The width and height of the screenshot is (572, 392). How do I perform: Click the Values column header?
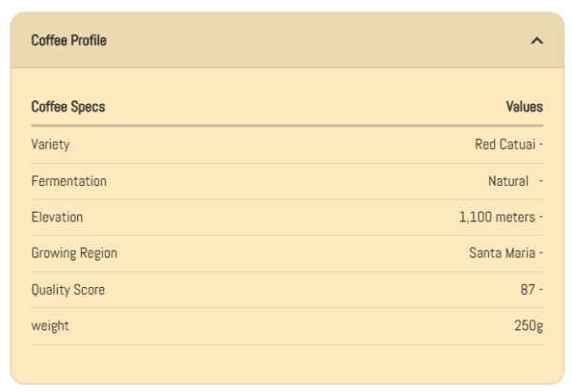[x=523, y=108]
